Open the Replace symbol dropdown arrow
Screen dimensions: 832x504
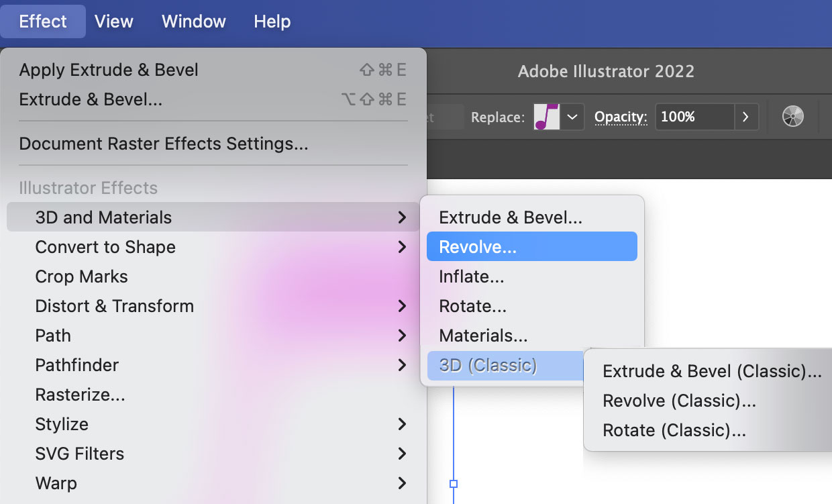click(572, 117)
